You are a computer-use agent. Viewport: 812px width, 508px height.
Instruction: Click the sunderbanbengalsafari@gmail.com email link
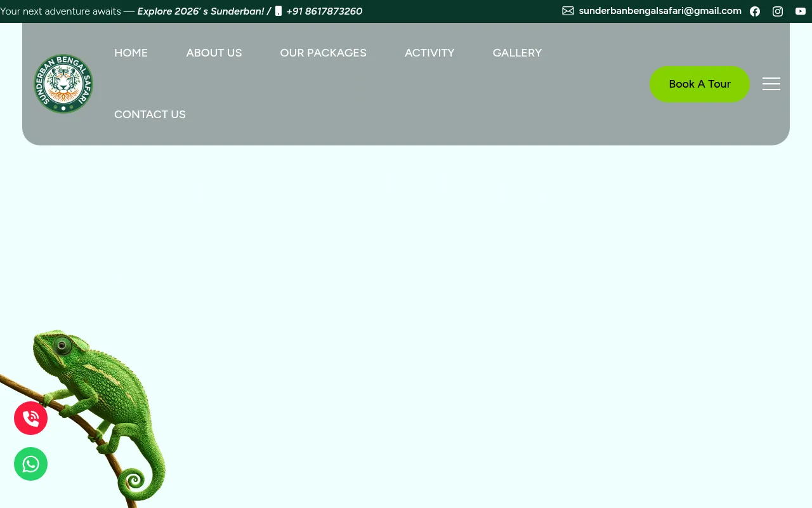point(660,11)
